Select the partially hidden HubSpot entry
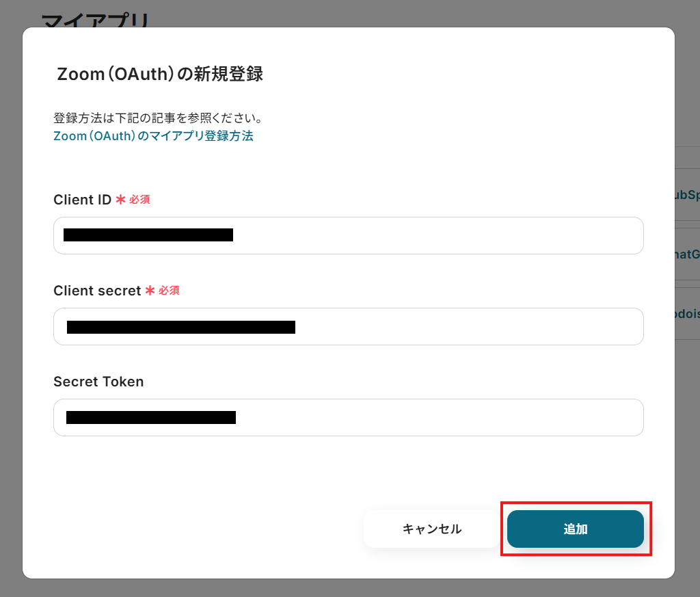This screenshot has width=700, height=597. 688,195
